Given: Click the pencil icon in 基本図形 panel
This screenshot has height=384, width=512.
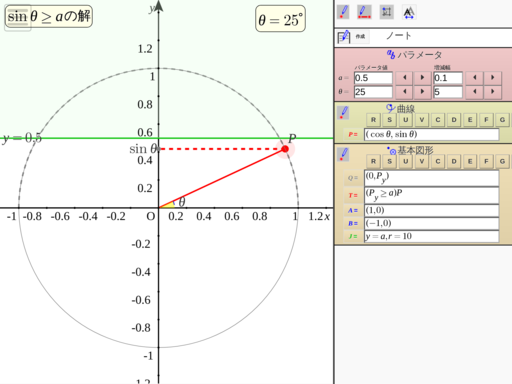Looking at the screenshot, I should coord(343,155).
